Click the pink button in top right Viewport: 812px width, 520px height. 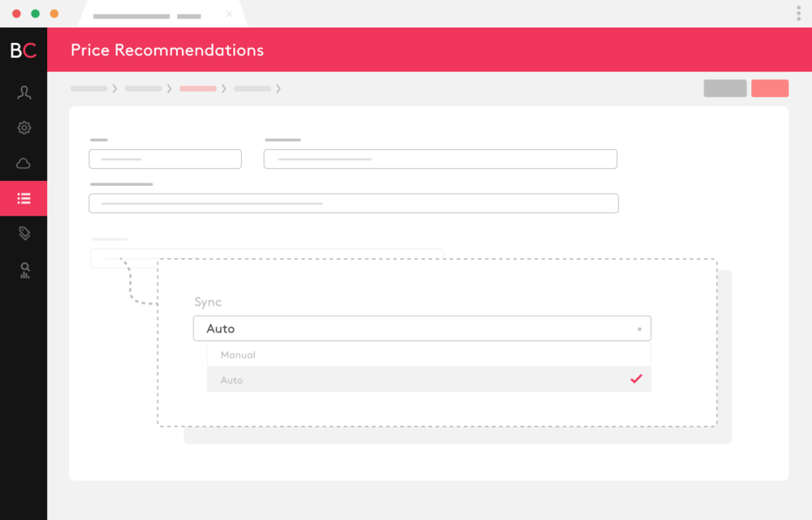770,88
